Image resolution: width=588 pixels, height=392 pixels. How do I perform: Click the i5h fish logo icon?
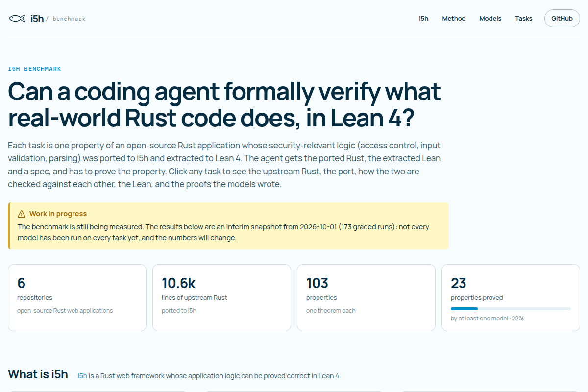click(17, 19)
